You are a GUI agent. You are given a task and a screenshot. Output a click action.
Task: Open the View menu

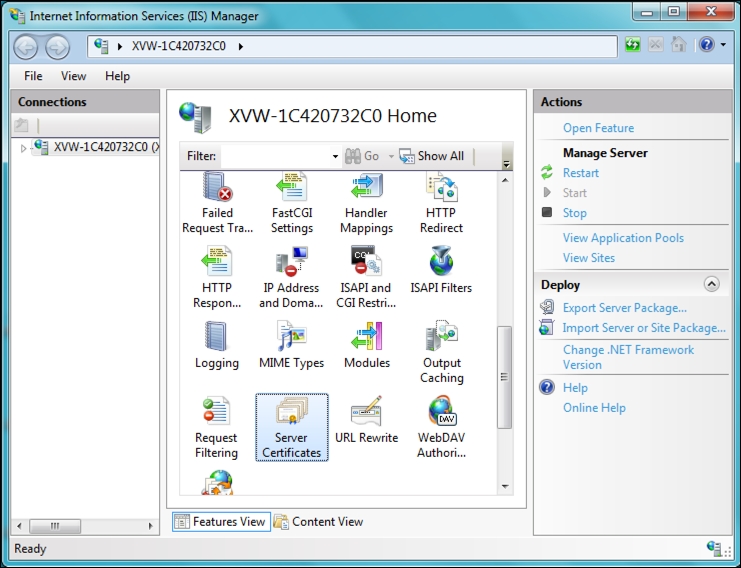(73, 76)
